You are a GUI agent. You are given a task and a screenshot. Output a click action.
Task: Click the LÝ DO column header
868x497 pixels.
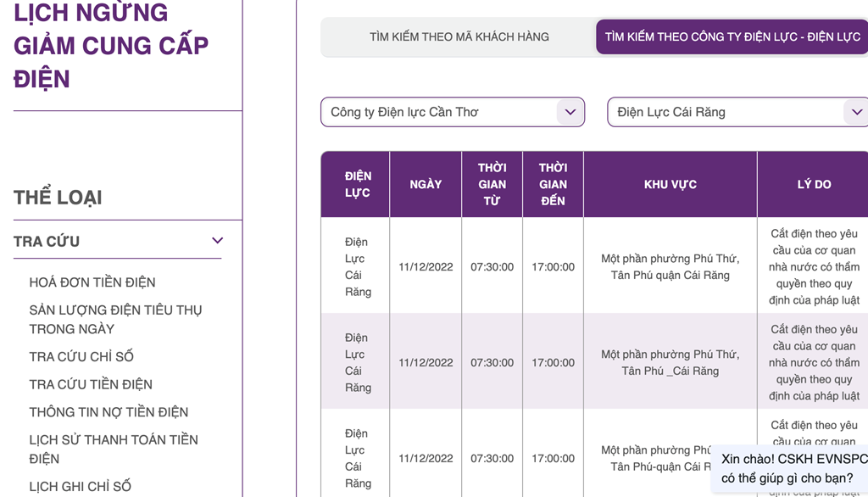[814, 184]
